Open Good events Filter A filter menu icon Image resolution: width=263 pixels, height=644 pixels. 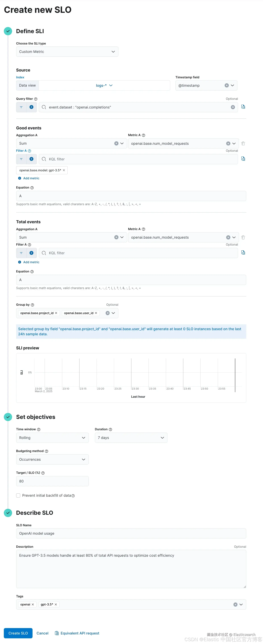point(21,159)
